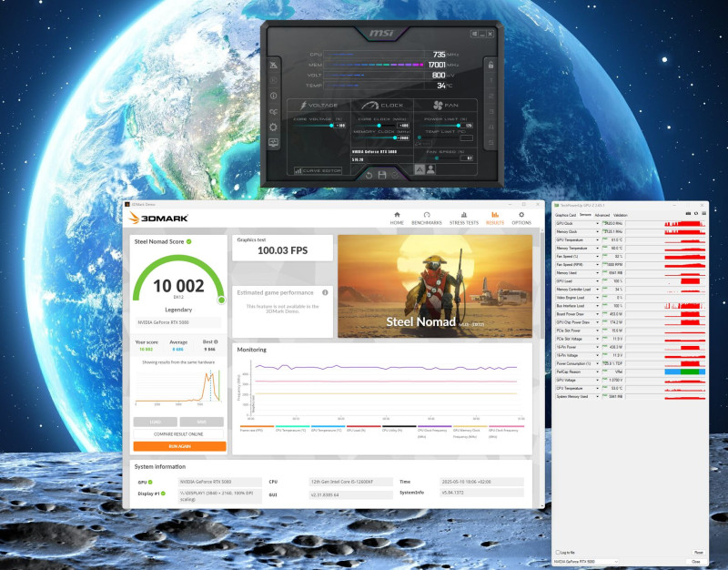Go to the 3DMark HOME tab
This screenshot has height=570, width=728.
click(x=397, y=219)
